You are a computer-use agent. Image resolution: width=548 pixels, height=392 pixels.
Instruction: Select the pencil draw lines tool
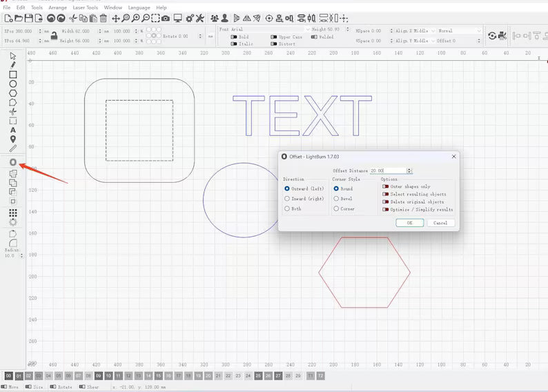[x=13, y=65]
